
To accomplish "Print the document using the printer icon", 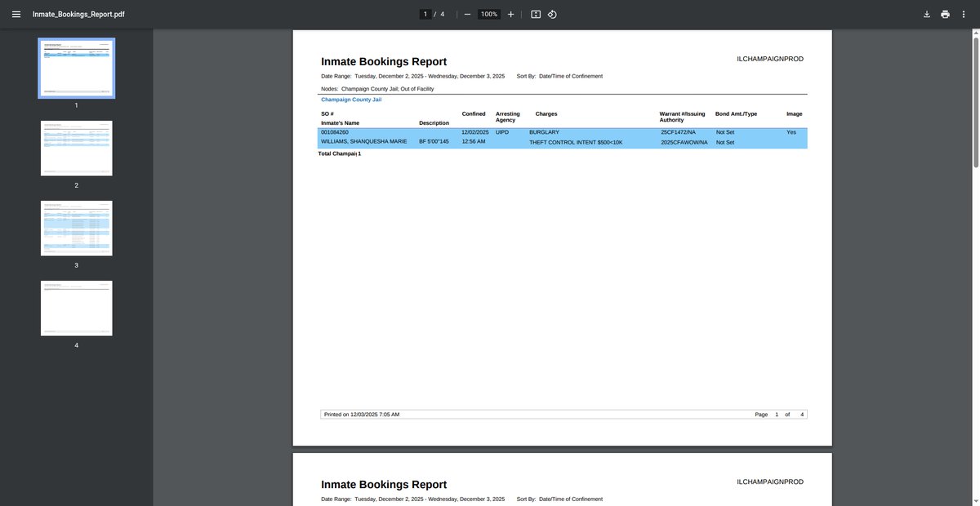I will coord(945,15).
